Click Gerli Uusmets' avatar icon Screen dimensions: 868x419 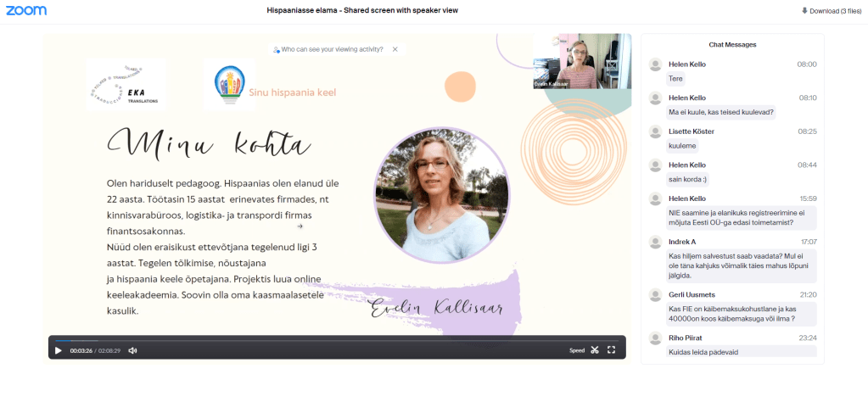coord(655,294)
